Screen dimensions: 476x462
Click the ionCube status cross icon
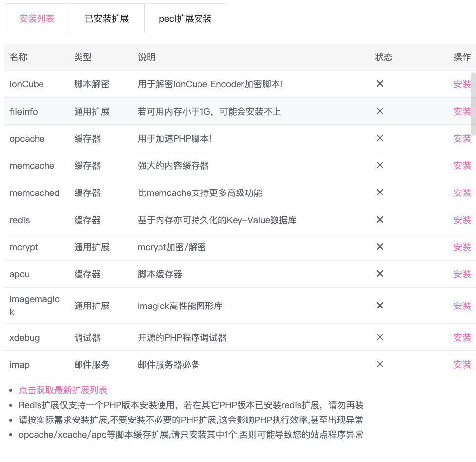(380, 84)
